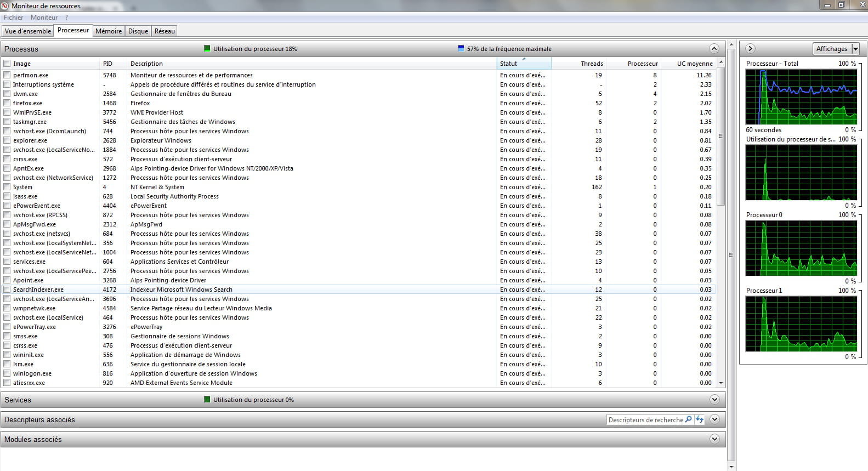The image size is (868, 471).
Task: Click the refresh icon beside handle search
Action: tap(700, 419)
